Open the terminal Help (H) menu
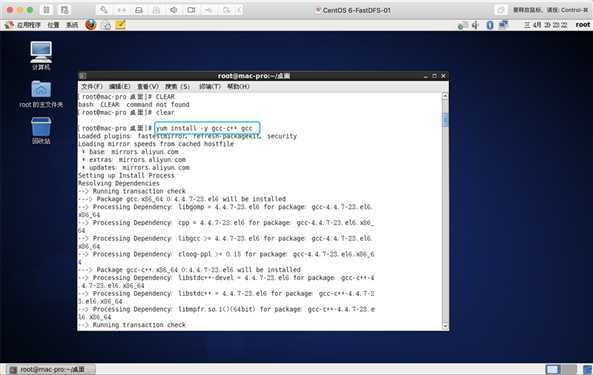The width and height of the screenshot is (593, 375). point(238,87)
